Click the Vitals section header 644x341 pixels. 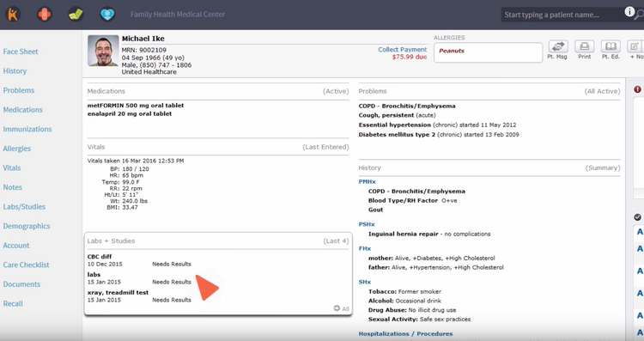(96, 147)
